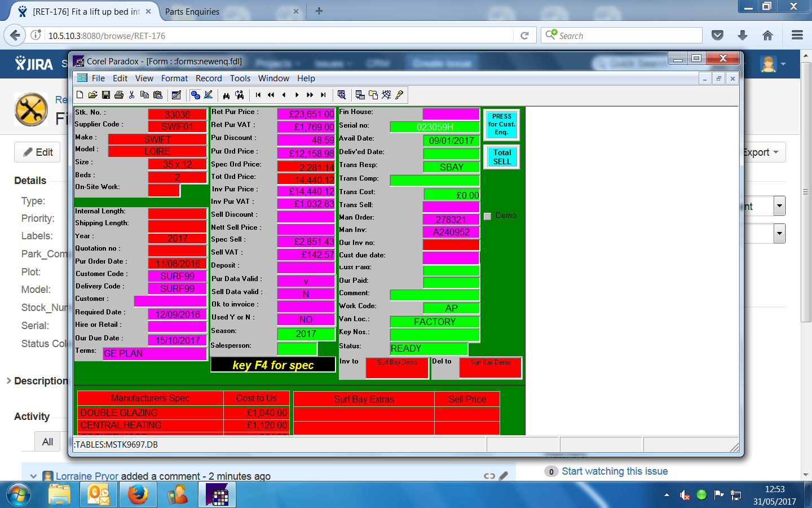This screenshot has width=812, height=508.
Task: Open the Window menu in Paradox
Action: [273, 78]
